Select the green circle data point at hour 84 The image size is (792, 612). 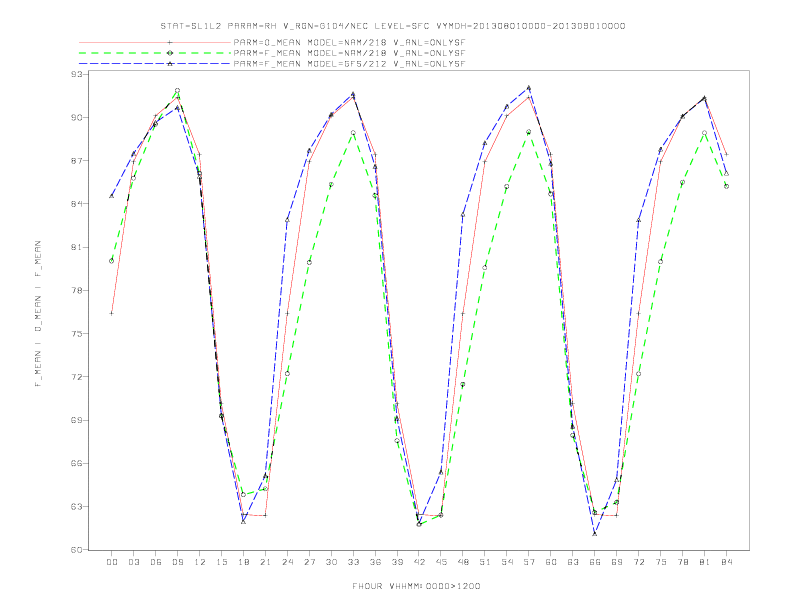(726, 186)
